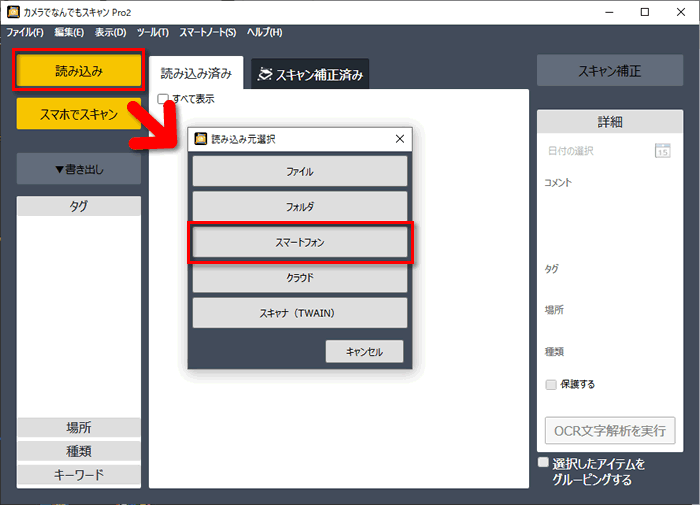Enable the 保護する checkbox
The height and width of the screenshot is (505, 700).
pyautogui.click(x=551, y=384)
